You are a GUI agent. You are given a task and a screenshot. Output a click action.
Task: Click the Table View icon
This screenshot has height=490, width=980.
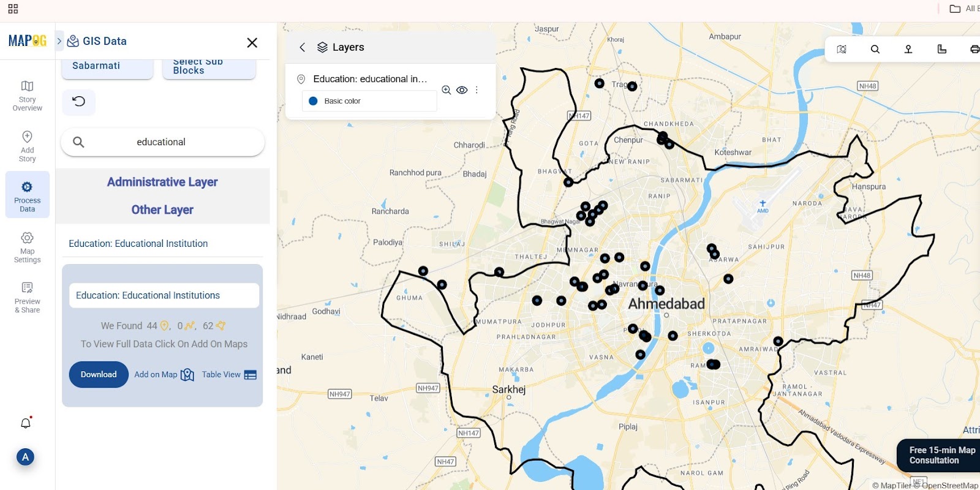click(x=250, y=375)
